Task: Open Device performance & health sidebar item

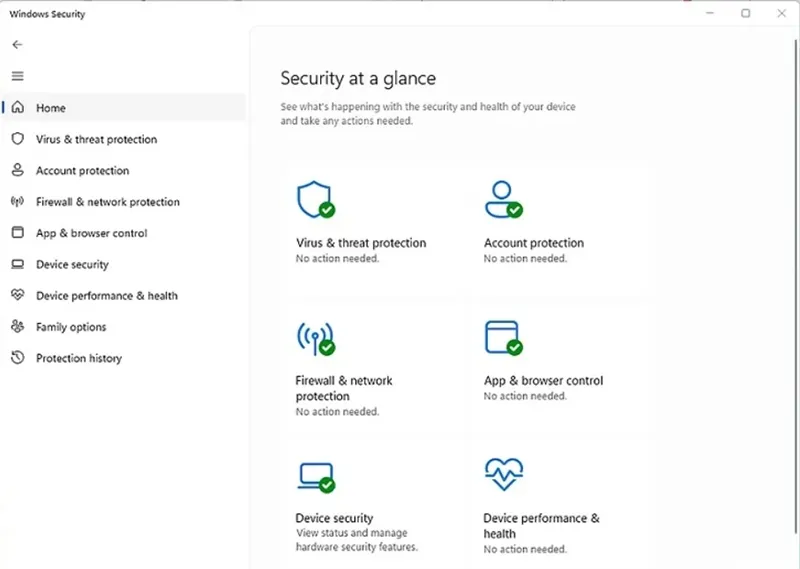Action: point(107,296)
